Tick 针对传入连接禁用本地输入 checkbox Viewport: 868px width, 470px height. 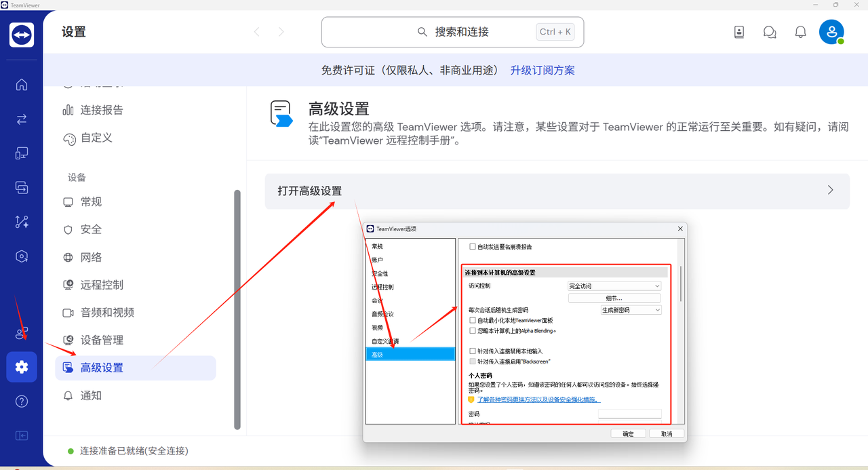[473, 351]
